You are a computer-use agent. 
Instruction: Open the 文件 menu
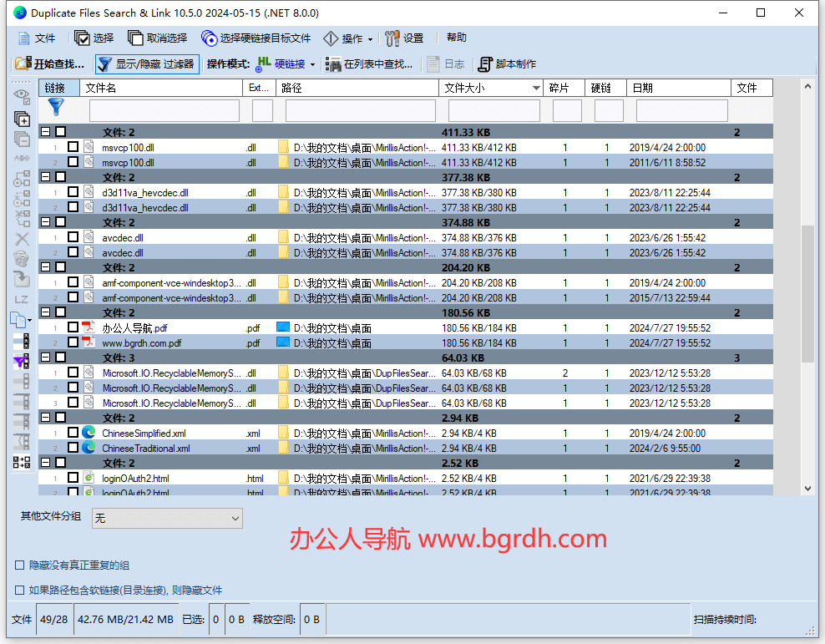click(38, 38)
